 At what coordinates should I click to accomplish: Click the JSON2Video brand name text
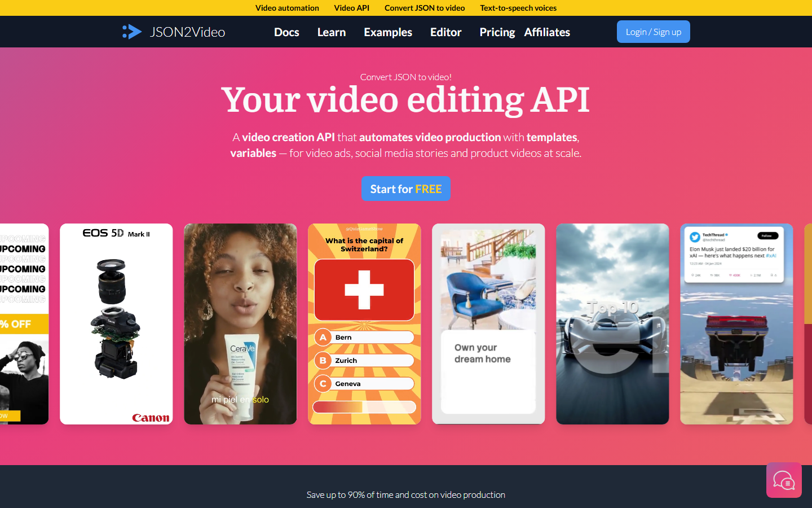click(188, 32)
